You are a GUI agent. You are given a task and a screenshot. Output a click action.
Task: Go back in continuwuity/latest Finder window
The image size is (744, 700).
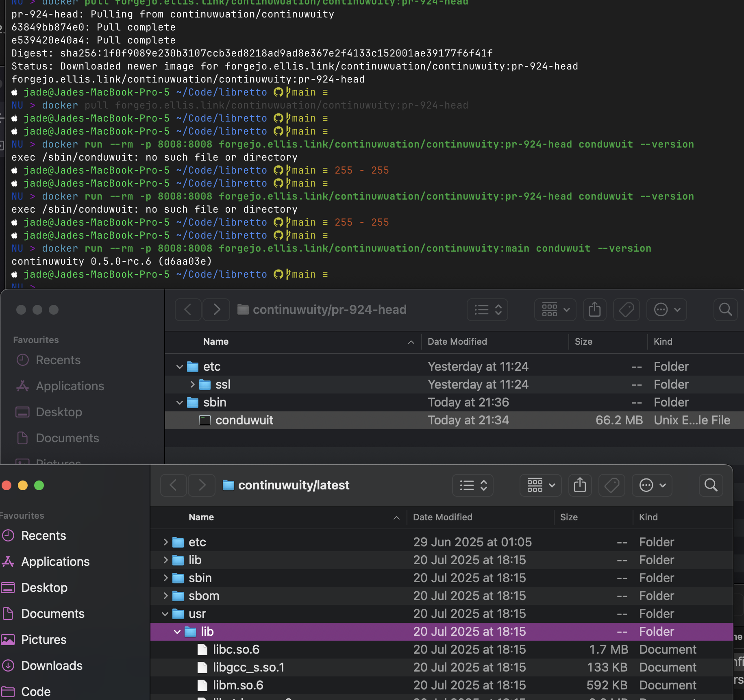[x=173, y=485]
